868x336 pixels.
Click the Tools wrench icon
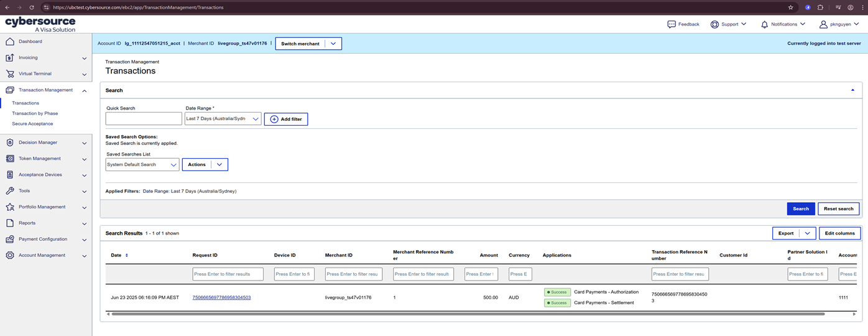point(9,191)
